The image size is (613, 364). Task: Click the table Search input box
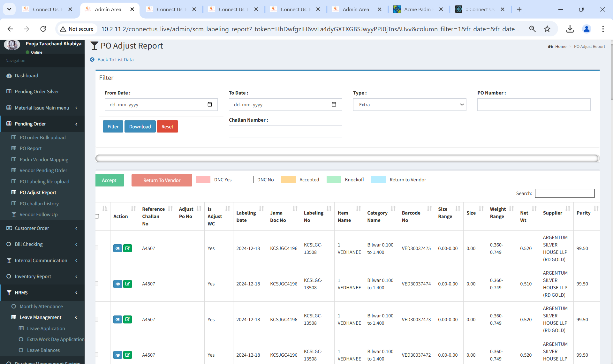pyautogui.click(x=564, y=193)
